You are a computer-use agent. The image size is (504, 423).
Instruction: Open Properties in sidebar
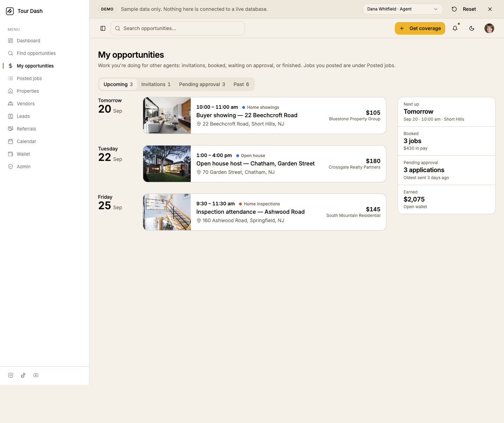(44, 91)
